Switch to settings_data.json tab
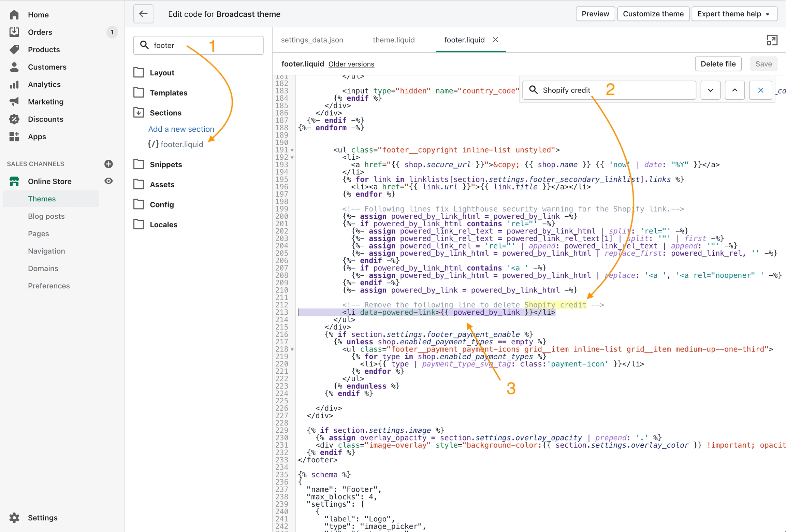This screenshot has height=532, width=786. tap(312, 40)
